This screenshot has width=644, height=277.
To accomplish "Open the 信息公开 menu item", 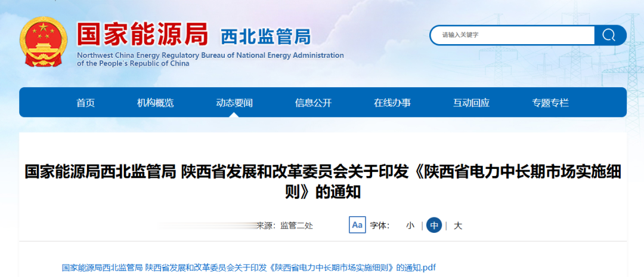I will tap(313, 103).
